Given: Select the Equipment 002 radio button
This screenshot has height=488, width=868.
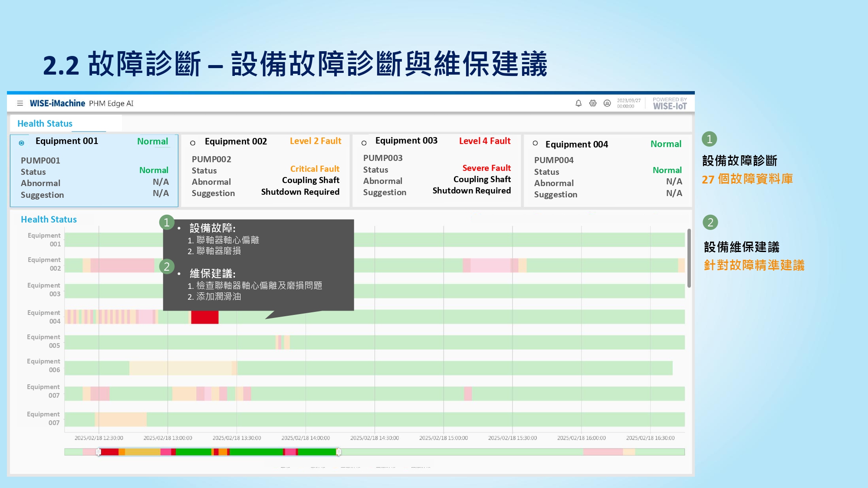Looking at the screenshot, I should tap(193, 143).
